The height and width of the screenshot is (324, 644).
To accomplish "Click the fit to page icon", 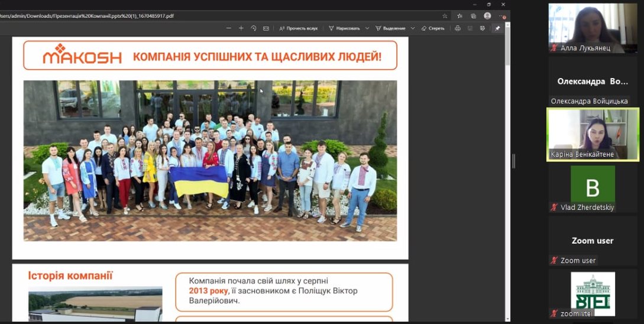I will (266, 28).
